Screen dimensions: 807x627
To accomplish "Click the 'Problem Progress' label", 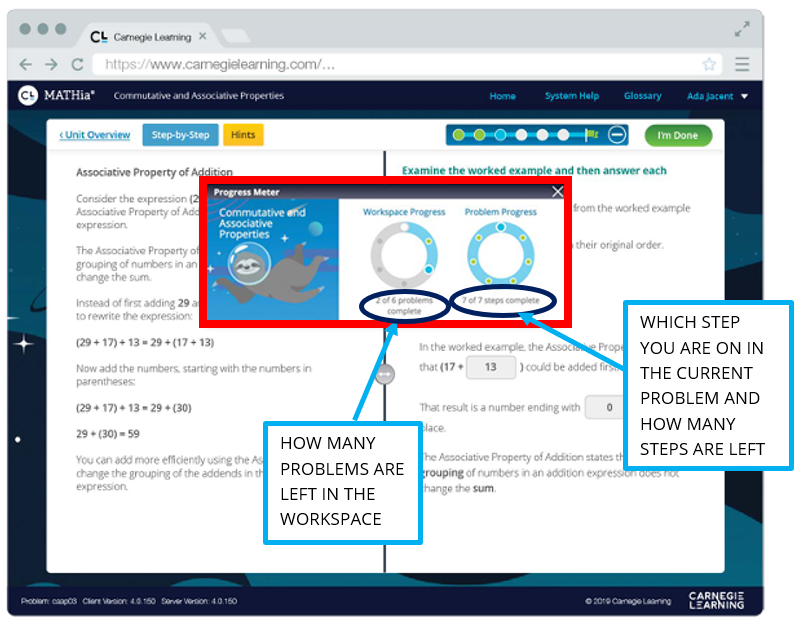I will [500, 212].
